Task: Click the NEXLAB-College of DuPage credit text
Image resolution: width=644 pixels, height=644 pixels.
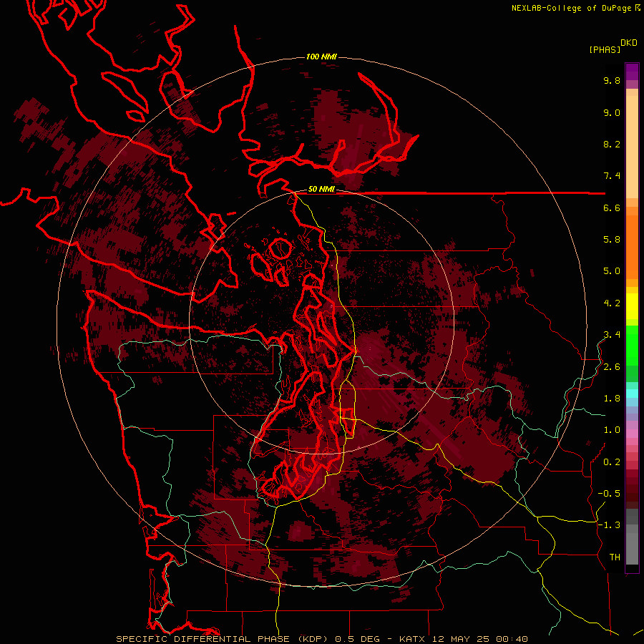Action: [572, 8]
